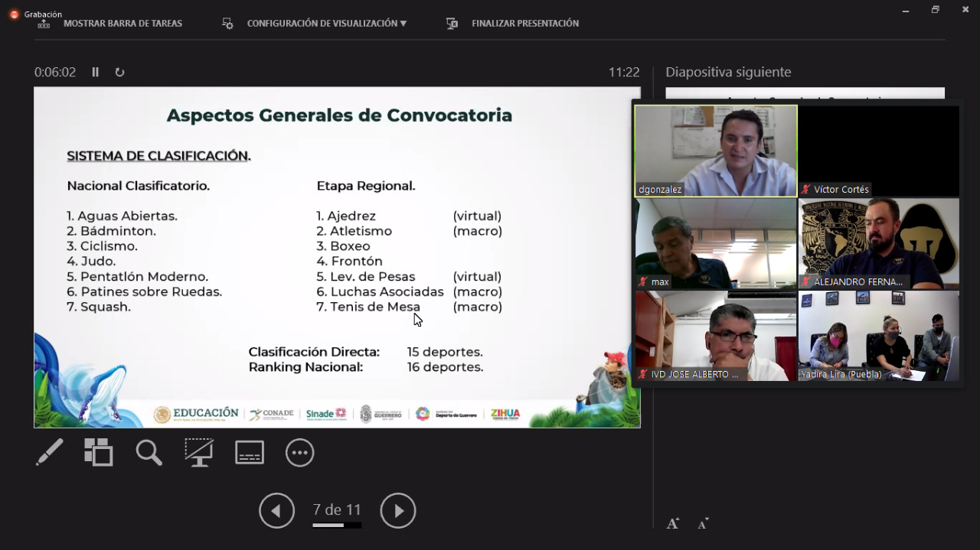The height and width of the screenshot is (550, 980).
Task: Click the slide progress bar under 7 de 11
Action: (x=337, y=526)
